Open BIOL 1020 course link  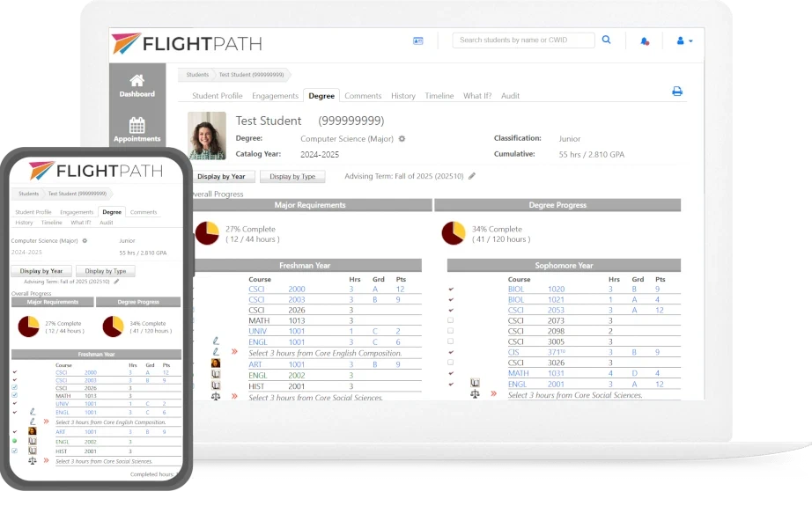point(536,289)
